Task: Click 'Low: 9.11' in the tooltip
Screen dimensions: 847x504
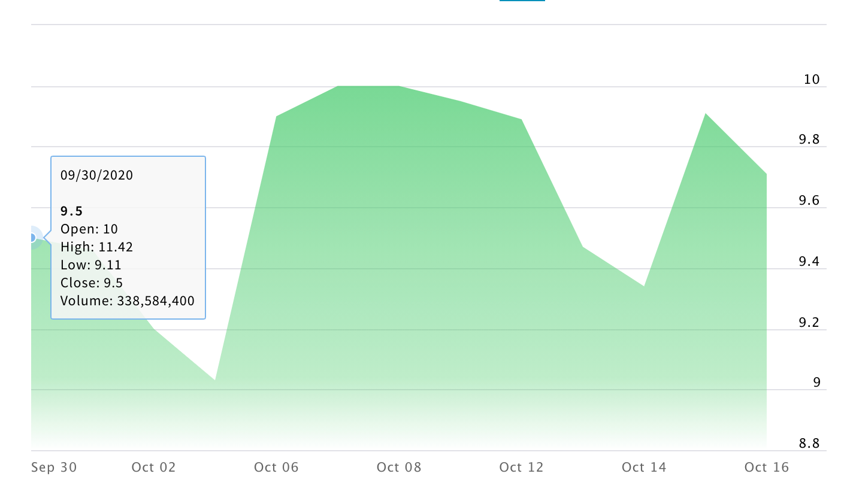Action: (x=91, y=265)
